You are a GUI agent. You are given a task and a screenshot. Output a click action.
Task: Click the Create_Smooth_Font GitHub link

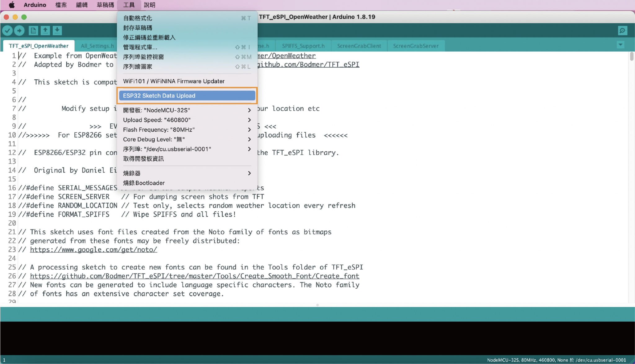click(195, 276)
